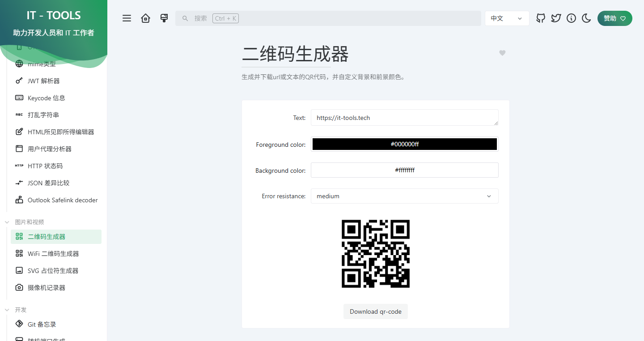The height and width of the screenshot is (341, 644).
Task: Open the About info icon
Action: [571, 18]
